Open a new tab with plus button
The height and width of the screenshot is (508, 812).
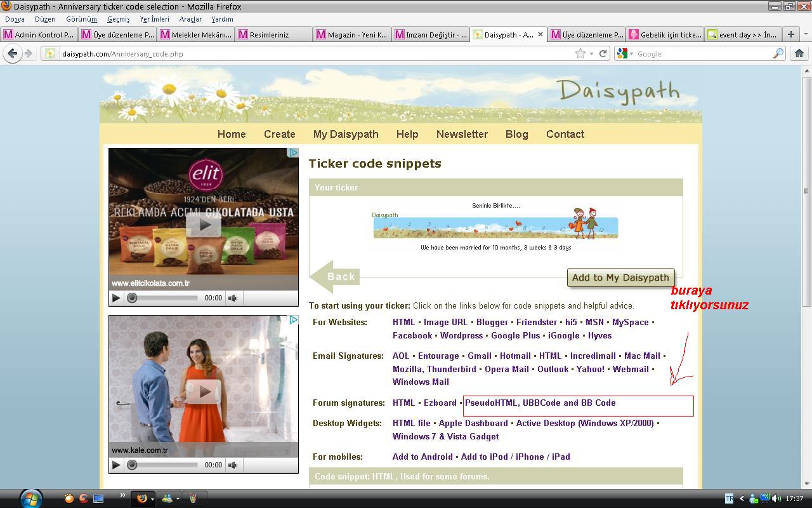pyautogui.click(x=790, y=34)
